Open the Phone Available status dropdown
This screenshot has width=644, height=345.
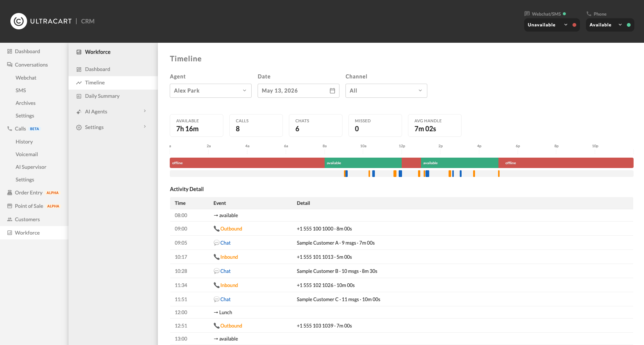tap(610, 25)
